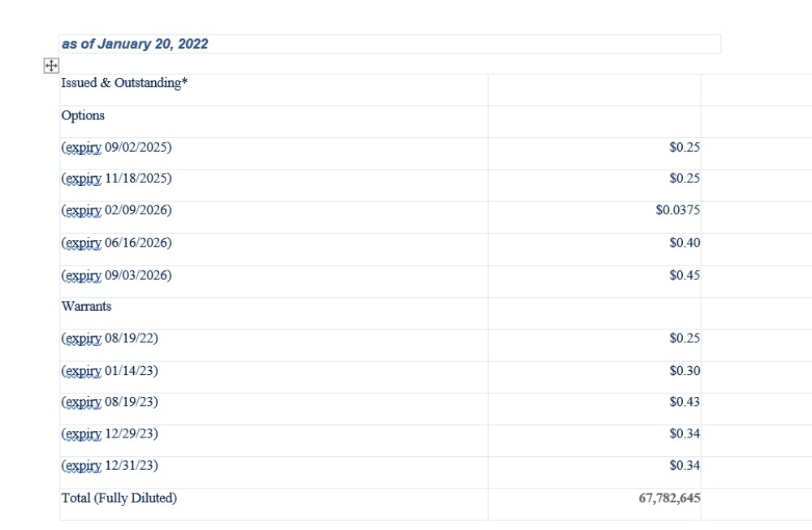Place cursor in 'expiry 02/09/2026' cell
Screen dimensions: 812x530
116,210
